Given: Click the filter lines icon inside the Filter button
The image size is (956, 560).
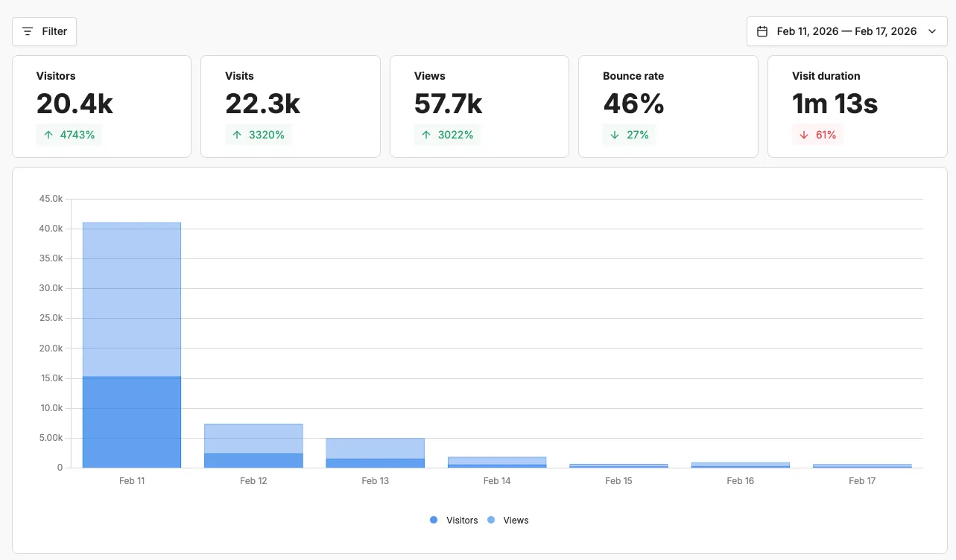Looking at the screenshot, I should pos(28,31).
